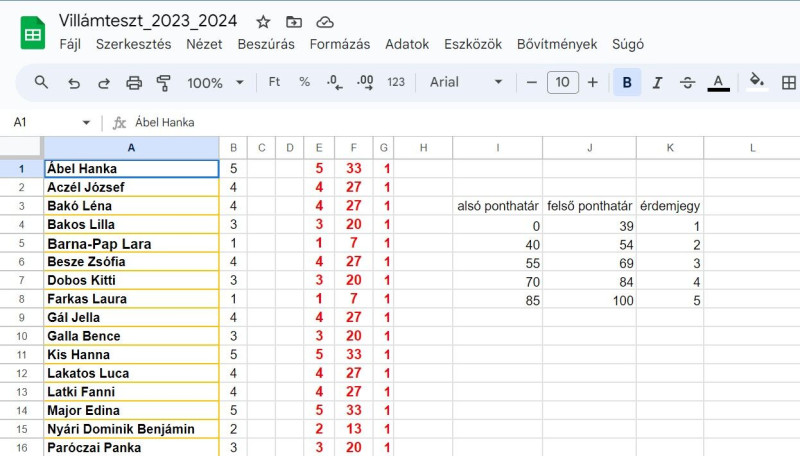Open the Arial font dropdown
The height and width of the screenshot is (456, 800).
click(466, 82)
